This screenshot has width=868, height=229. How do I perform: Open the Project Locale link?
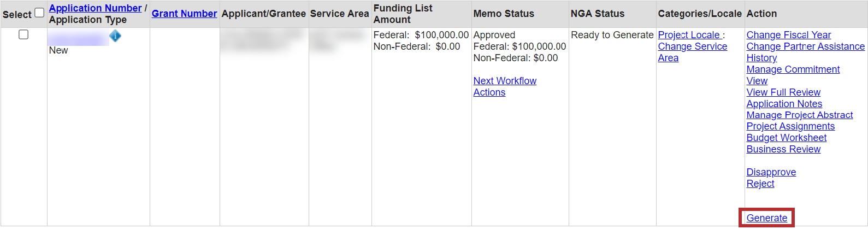(x=689, y=35)
